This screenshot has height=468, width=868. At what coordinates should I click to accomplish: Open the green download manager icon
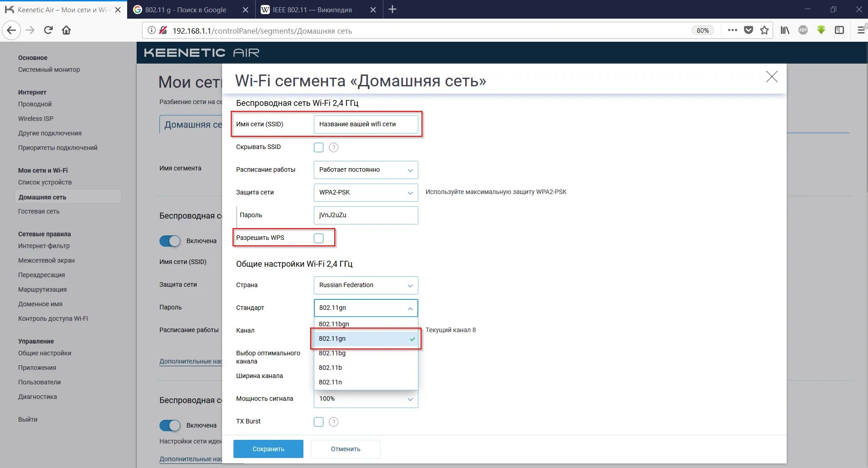point(821,30)
